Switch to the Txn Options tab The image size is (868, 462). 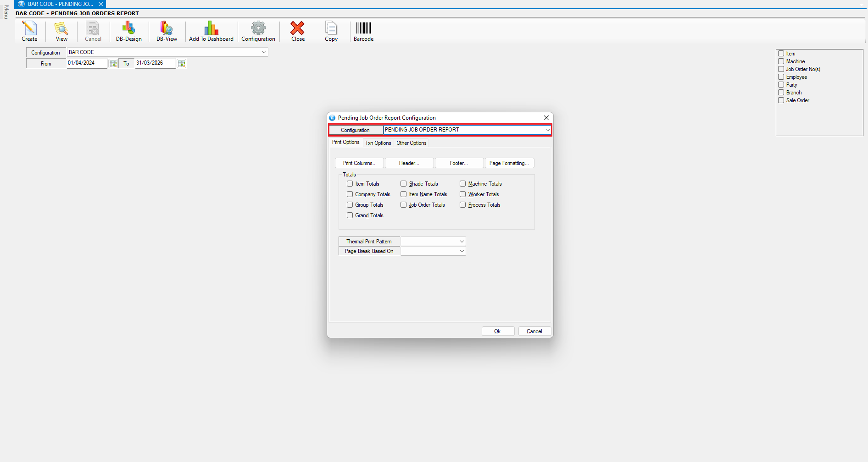[378, 143]
